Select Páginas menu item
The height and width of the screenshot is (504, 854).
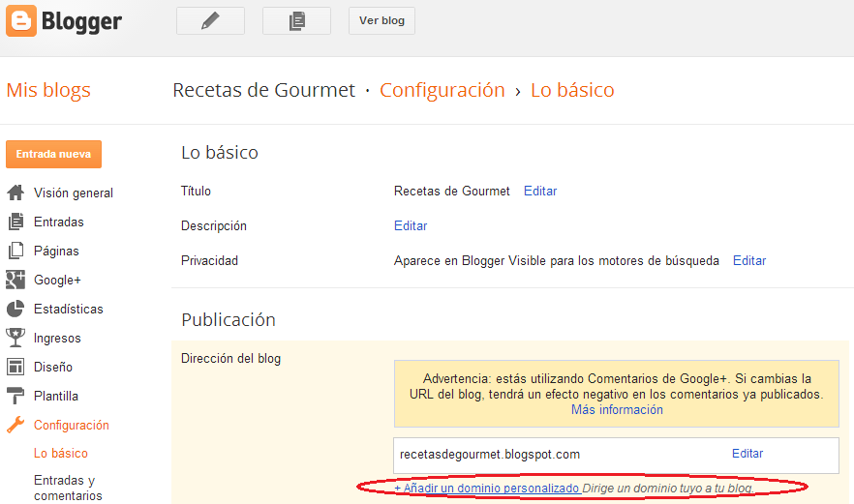(56, 251)
